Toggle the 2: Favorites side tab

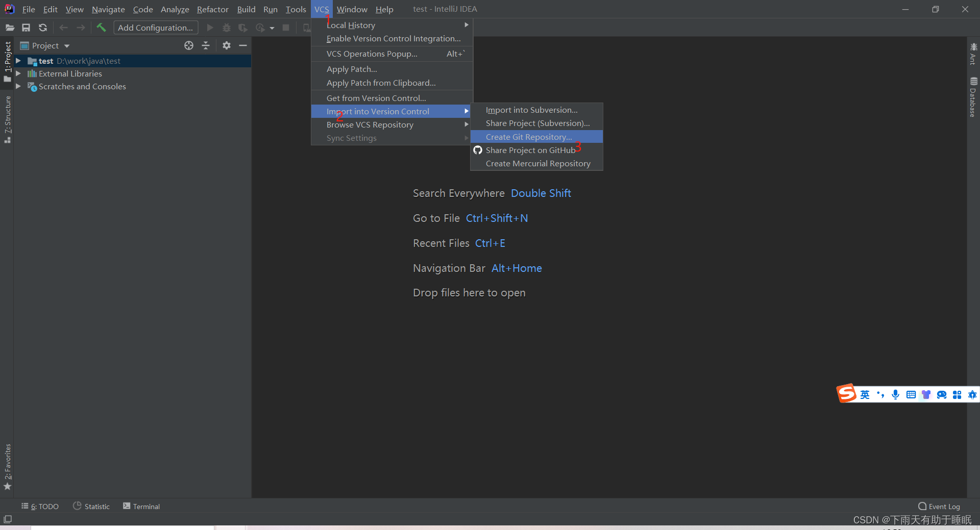[x=7, y=467]
